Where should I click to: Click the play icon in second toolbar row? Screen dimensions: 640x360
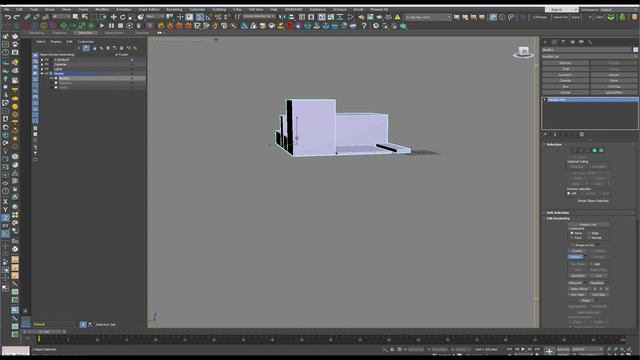point(102,26)
